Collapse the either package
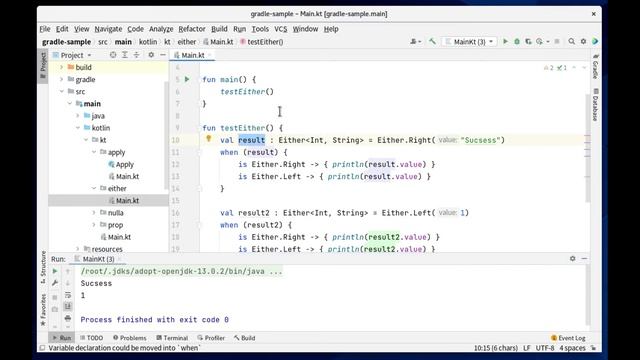 [94, 189]
